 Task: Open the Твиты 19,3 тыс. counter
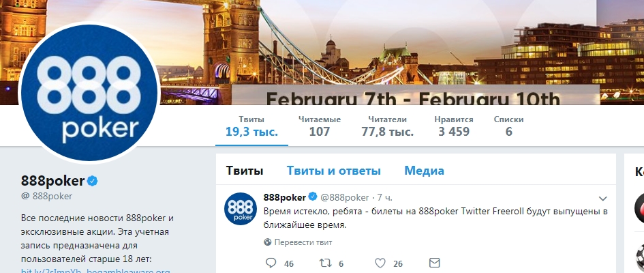(251, 126)
